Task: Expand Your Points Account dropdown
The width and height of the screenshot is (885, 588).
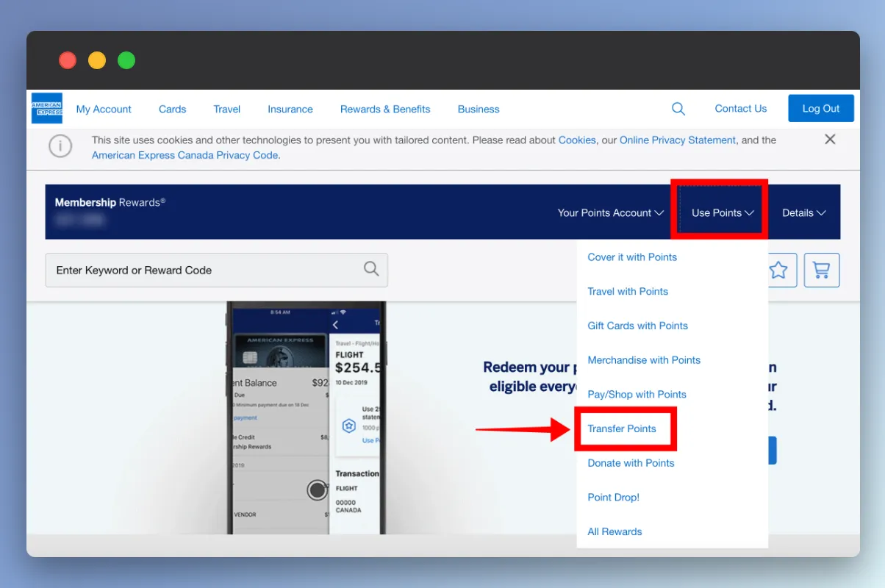Action: (611, 212)
